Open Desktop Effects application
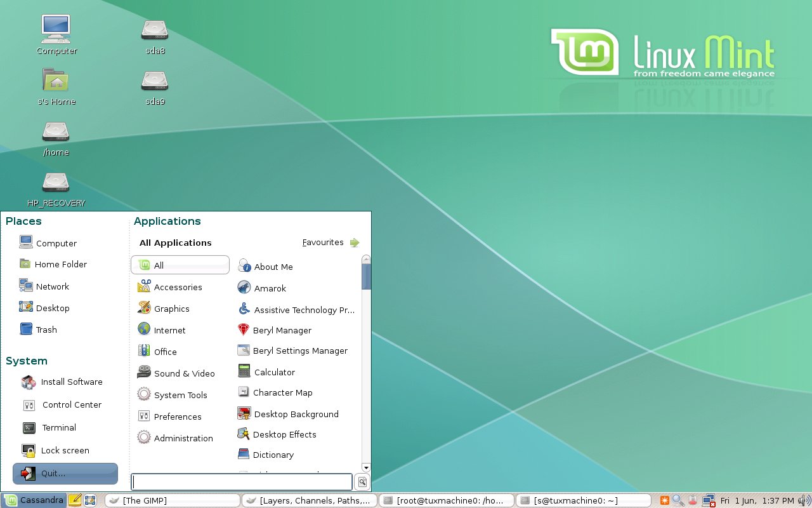This screenshot has width=812, height=508. click(x=277, y=434)
